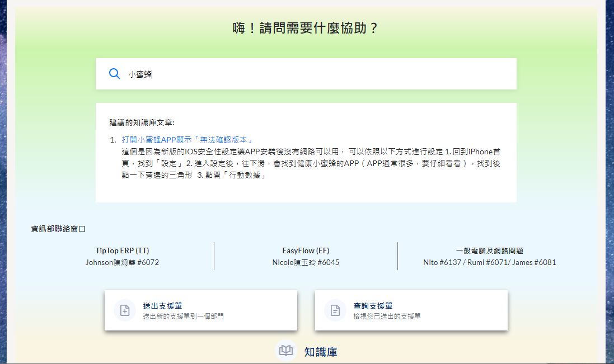Viewport: 614px width, 364px height.
Task: Click the 送出支援單 document-plus icon
Action: coord(125,310)
